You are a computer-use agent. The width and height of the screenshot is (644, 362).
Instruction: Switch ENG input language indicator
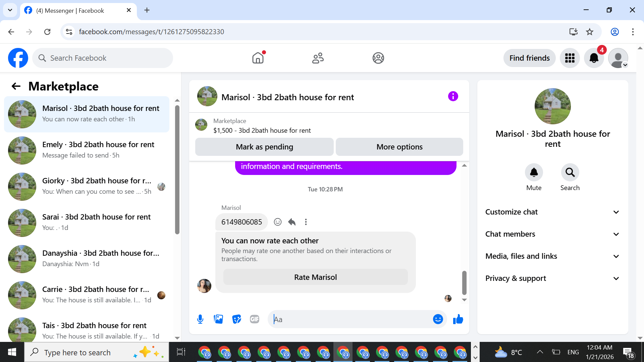coord(573,352)
